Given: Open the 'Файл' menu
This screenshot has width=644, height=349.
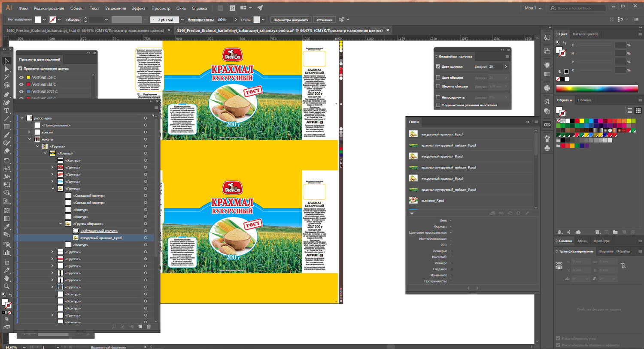Looking at the screenshot, I should [x=24, y=8].
